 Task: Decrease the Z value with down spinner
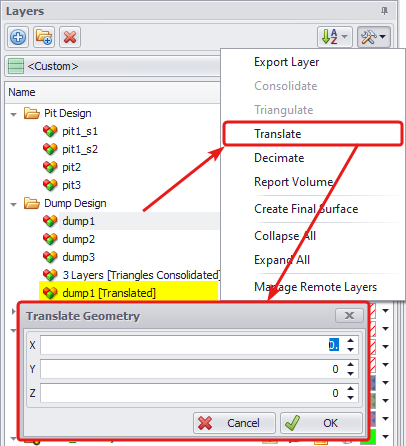tap(350, 398)
